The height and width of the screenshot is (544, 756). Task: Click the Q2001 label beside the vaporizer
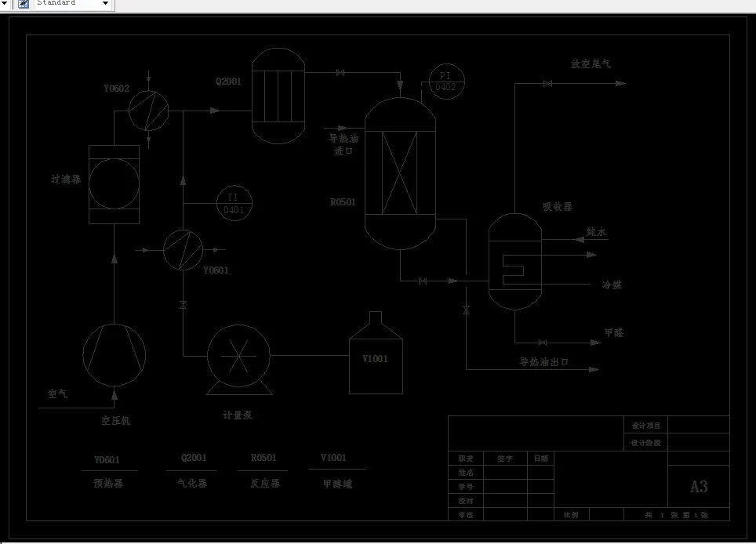[228, 82]
